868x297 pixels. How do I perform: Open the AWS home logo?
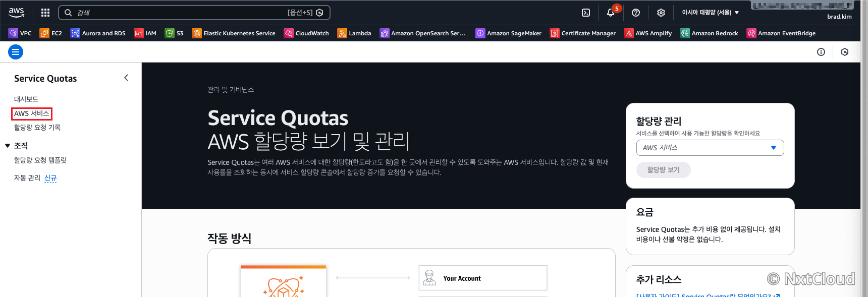17,12
